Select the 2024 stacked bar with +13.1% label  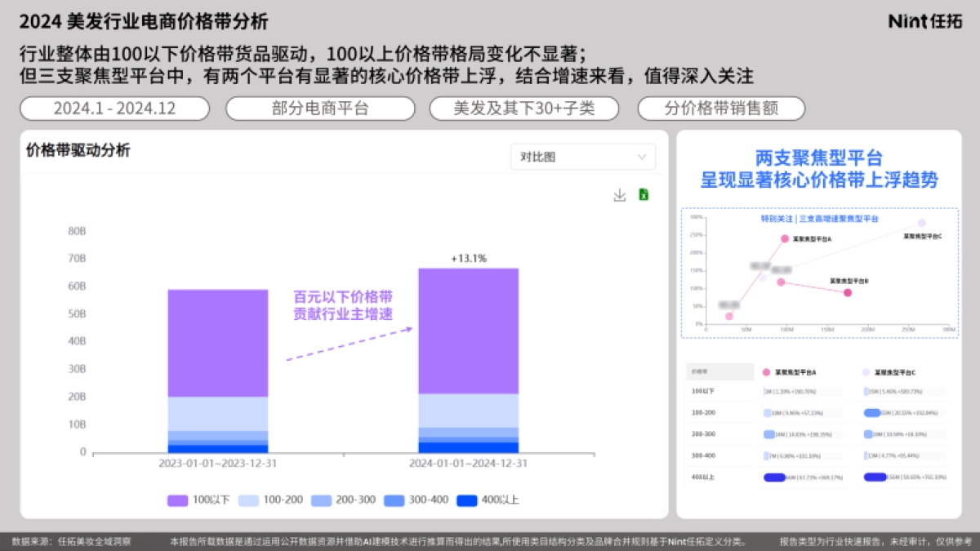pyautogui.click(x=470, y=359)
